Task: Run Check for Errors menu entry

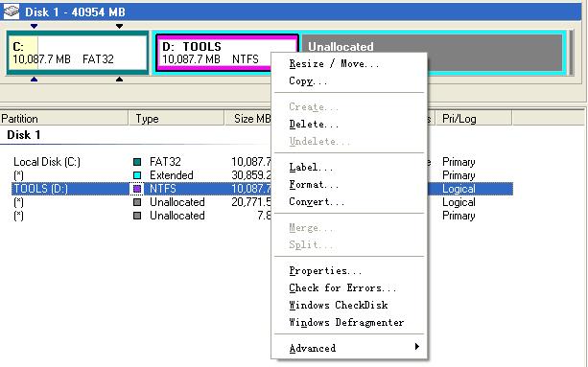Action: 342,287
